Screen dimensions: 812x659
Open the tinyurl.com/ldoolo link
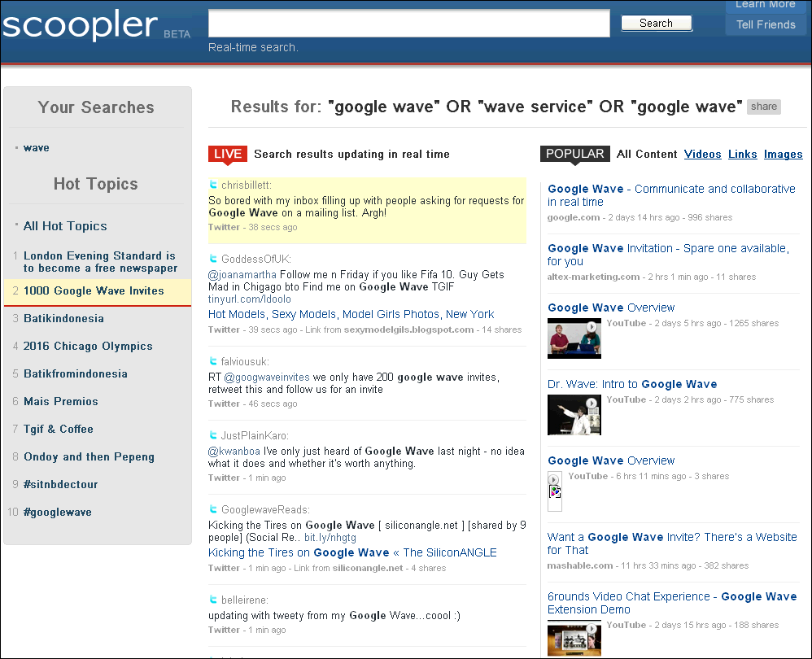point(250,299)
